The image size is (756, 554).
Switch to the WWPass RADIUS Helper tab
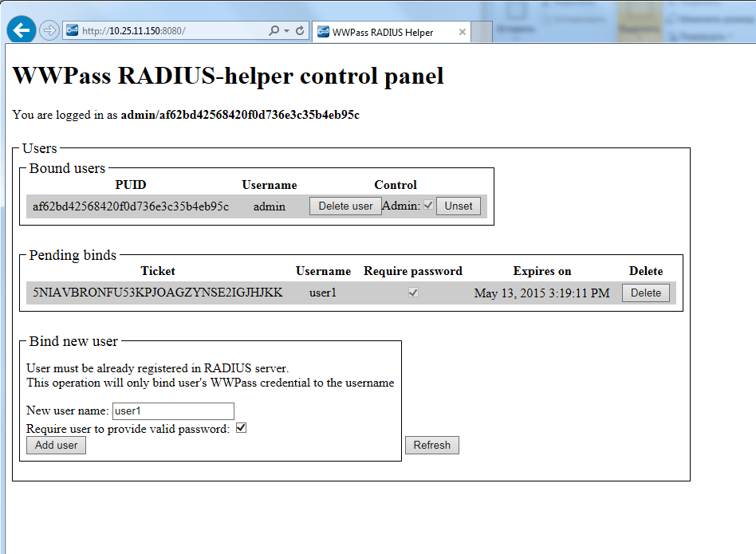coord(383,33)
